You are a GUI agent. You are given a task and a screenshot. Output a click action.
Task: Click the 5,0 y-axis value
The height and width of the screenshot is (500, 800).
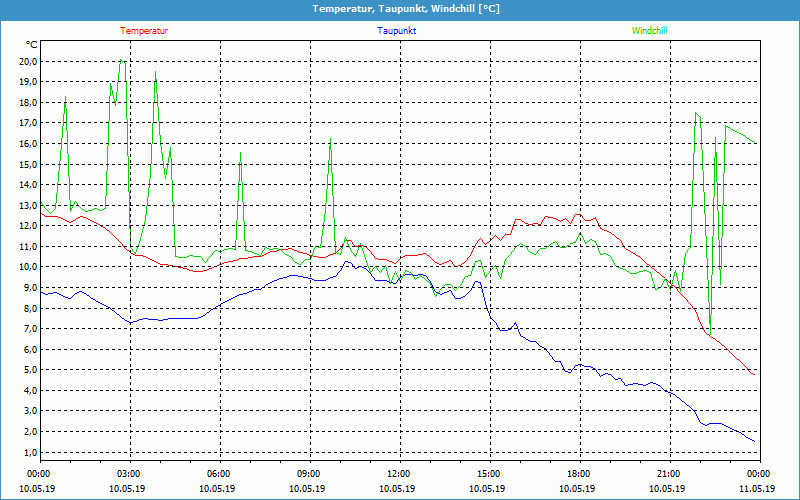(31, 370)
